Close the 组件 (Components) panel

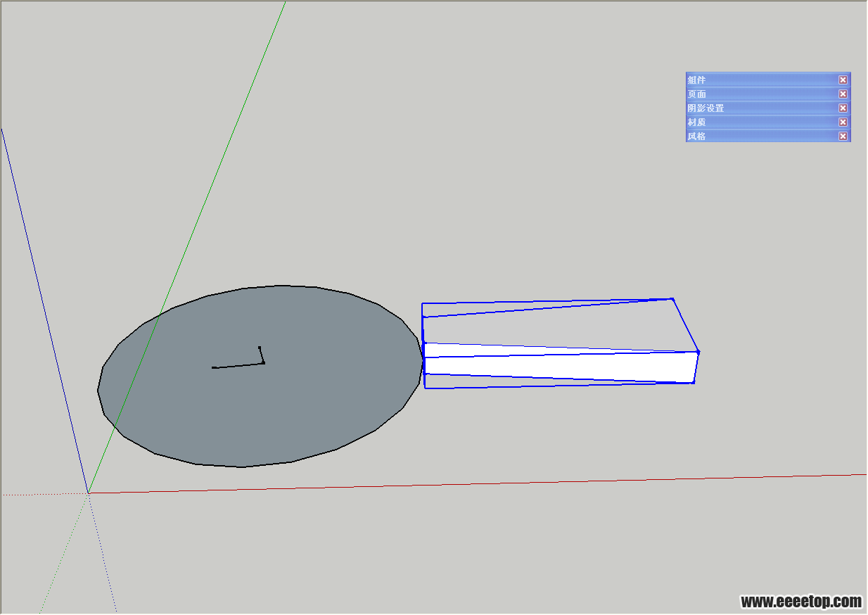coord(843,80)
